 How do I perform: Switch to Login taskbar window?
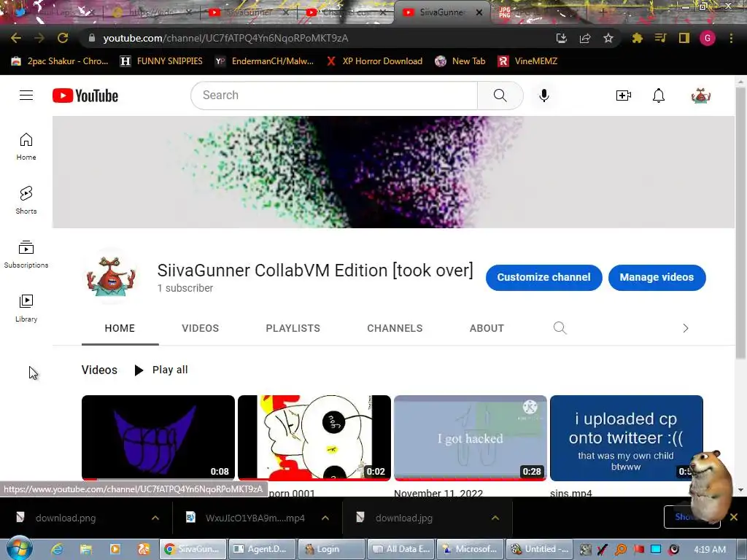coord(331,549)
